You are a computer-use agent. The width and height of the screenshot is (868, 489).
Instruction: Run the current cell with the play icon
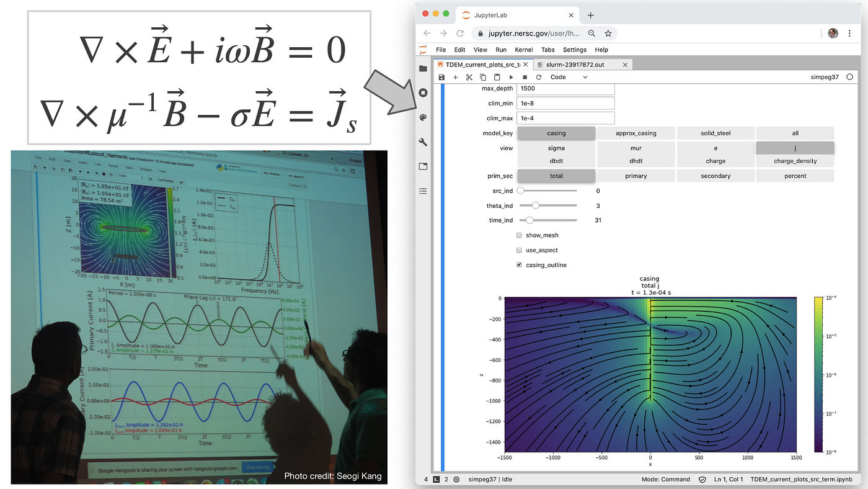tap(511, 76)
